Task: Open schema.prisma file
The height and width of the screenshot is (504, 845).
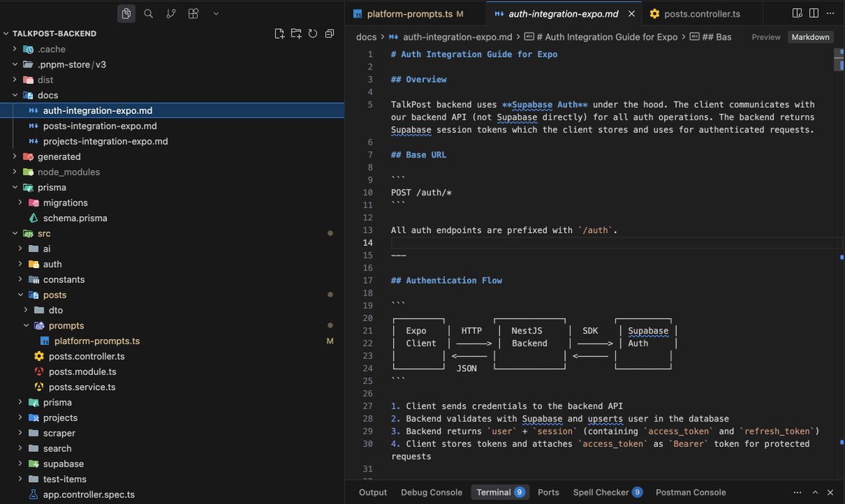Action: (75, 218)
